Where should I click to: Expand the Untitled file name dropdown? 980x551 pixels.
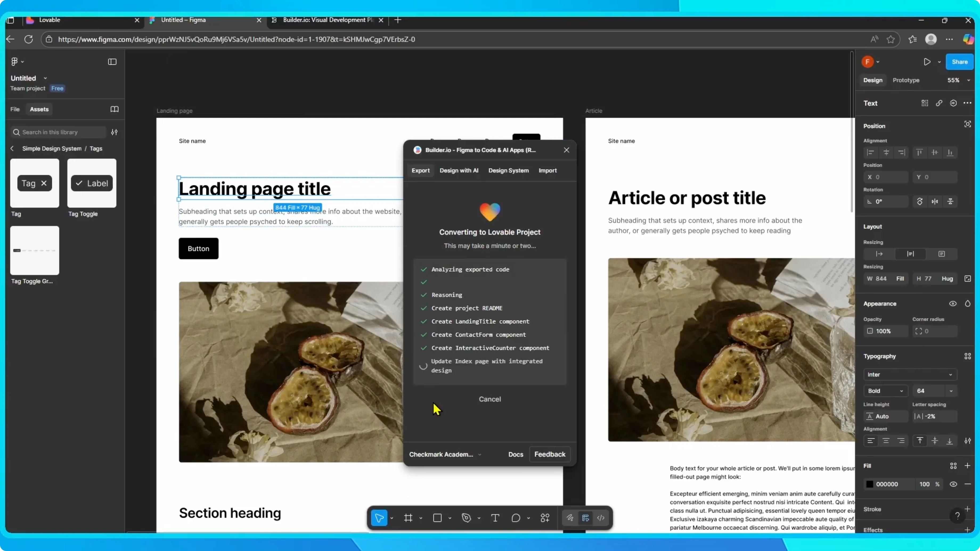tap(45, 78)
